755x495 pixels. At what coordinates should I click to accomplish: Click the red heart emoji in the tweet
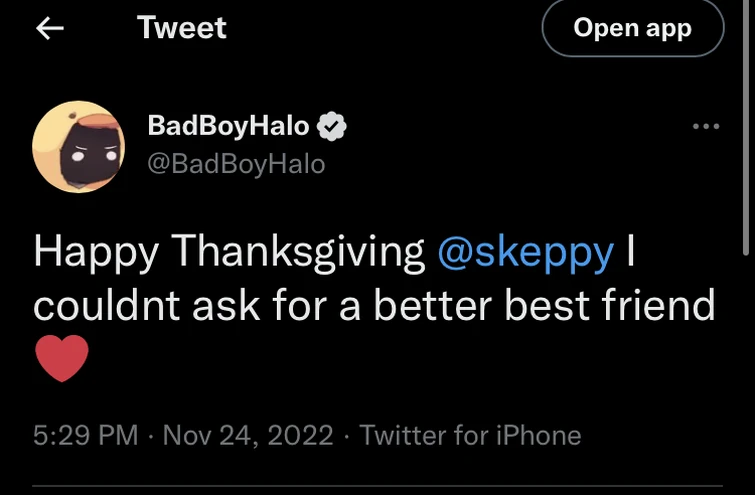[x=62, y=358]
